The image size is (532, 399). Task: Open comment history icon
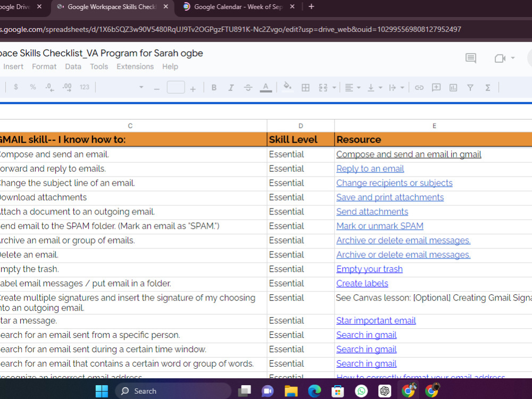(471, 58)
